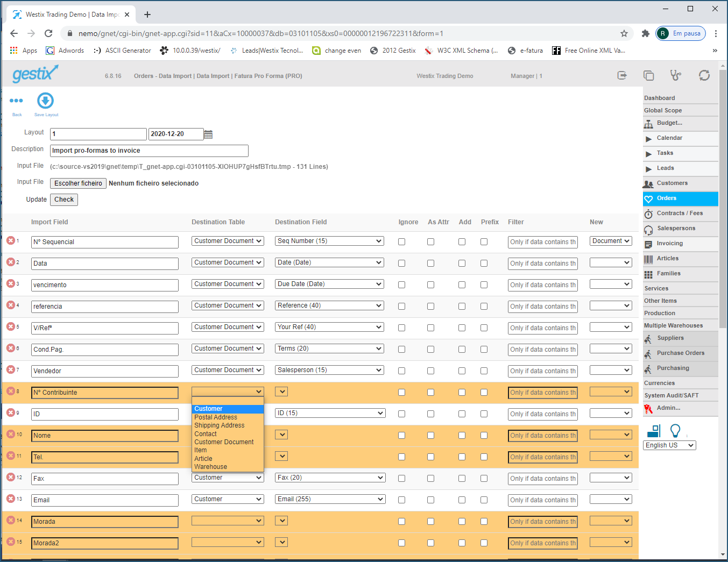Tick the Prefix checkbox for Vendedor row
Image resolution: width=728 pixels, height=562 pixels.
[x=484, y=371]
